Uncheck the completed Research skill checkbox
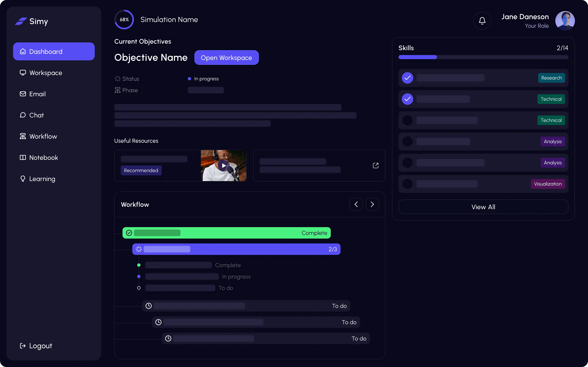588x367 pixels. (x=408, y=78)
